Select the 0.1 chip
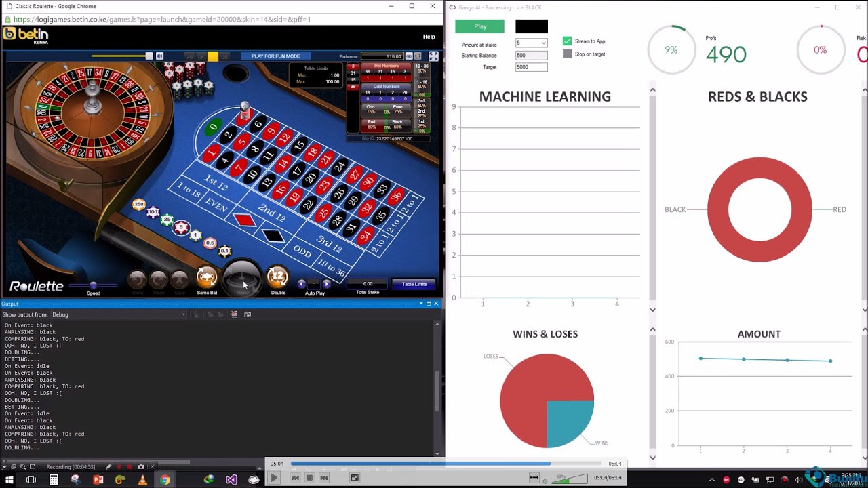868x488 pixels. pyautogui.click(x=224, y=251)
